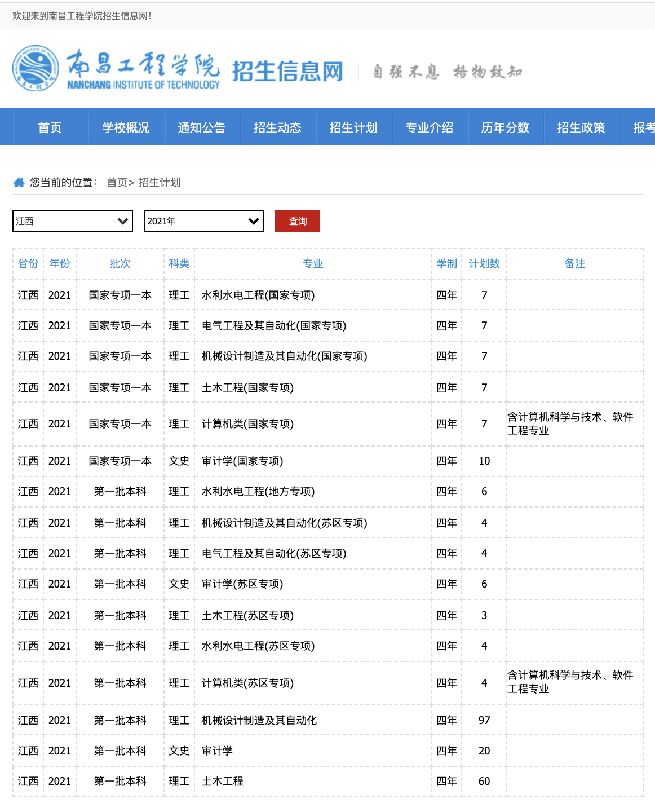The height and width of the screenshot is (812, 655).
Task: Expand the 2021年 year dropdown
Action: pyautogui.click(x=203, y=221)
